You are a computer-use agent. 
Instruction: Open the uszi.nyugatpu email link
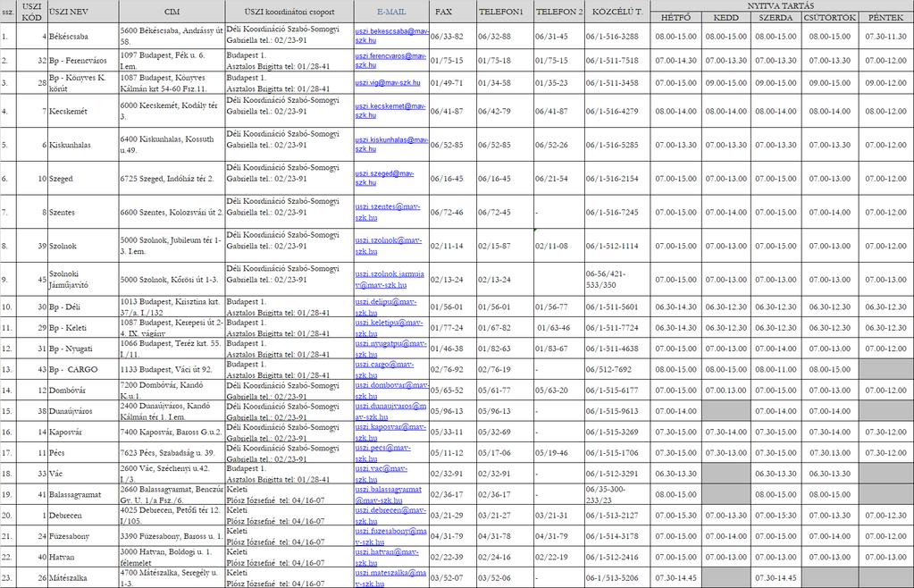(390, 349)
